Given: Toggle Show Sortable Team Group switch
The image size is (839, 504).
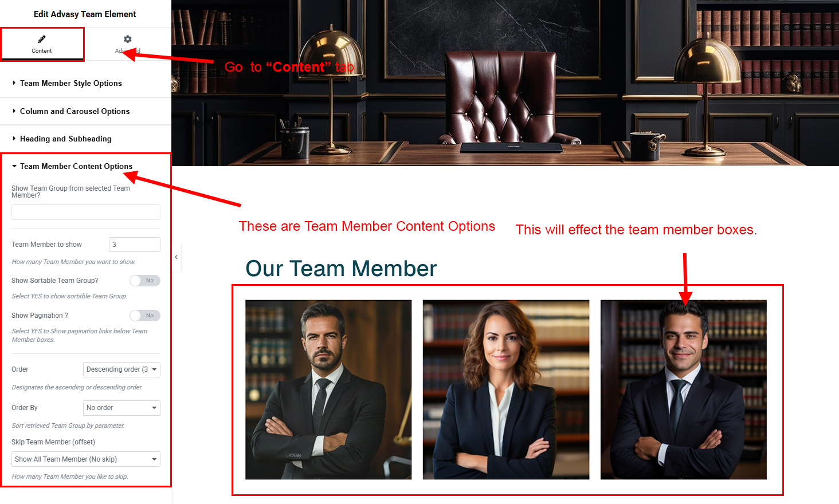Looking at the screenshot, I should (144, 281).
